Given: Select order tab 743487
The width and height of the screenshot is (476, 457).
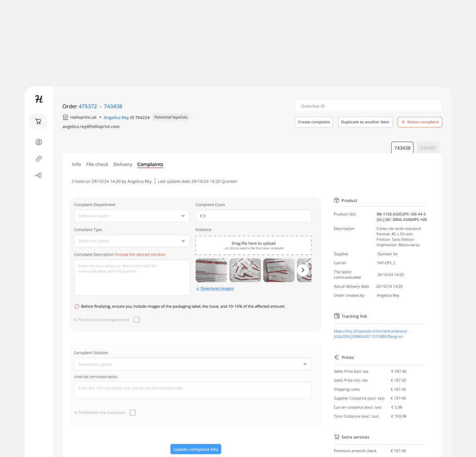Looking at the screenshot, I should (x=427, y=147).
